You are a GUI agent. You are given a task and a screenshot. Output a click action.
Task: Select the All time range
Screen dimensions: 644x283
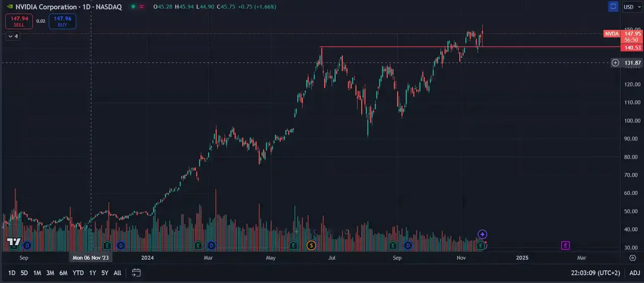(x=117, y=273)
